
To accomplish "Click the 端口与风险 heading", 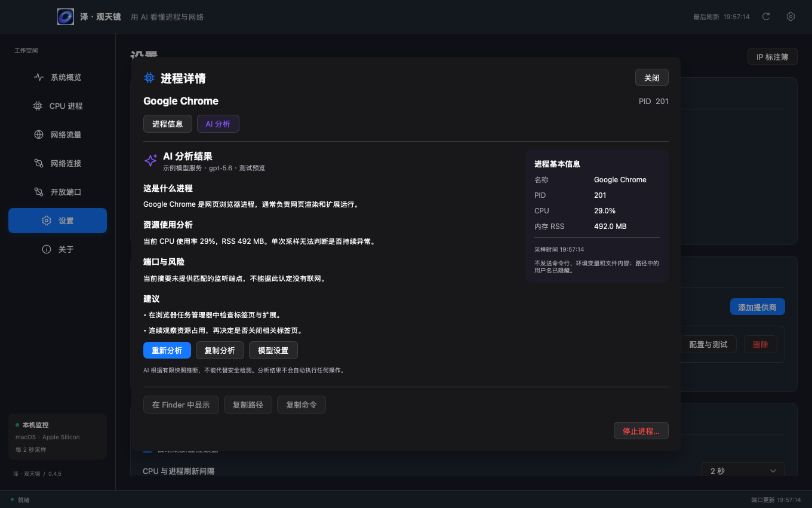I will point(164,262).
